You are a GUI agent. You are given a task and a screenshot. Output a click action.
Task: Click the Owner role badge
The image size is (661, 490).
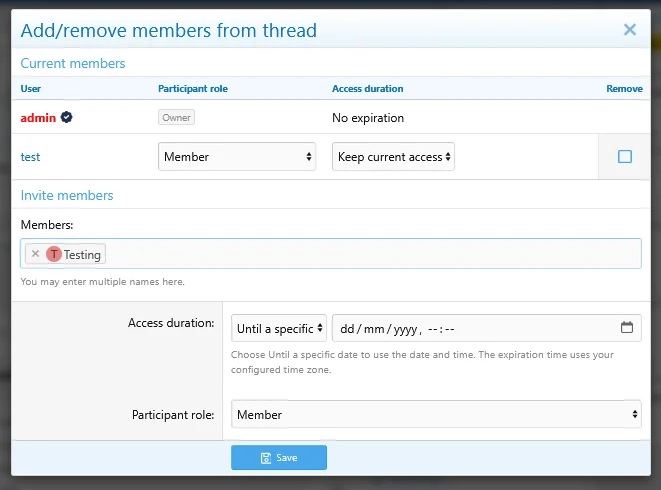tap(177, 117)
